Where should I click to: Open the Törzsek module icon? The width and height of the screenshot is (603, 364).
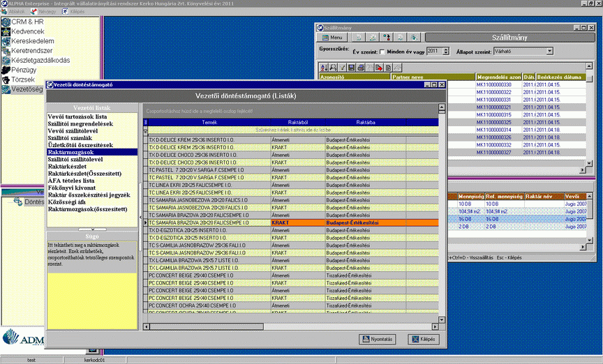pos(6,79)
